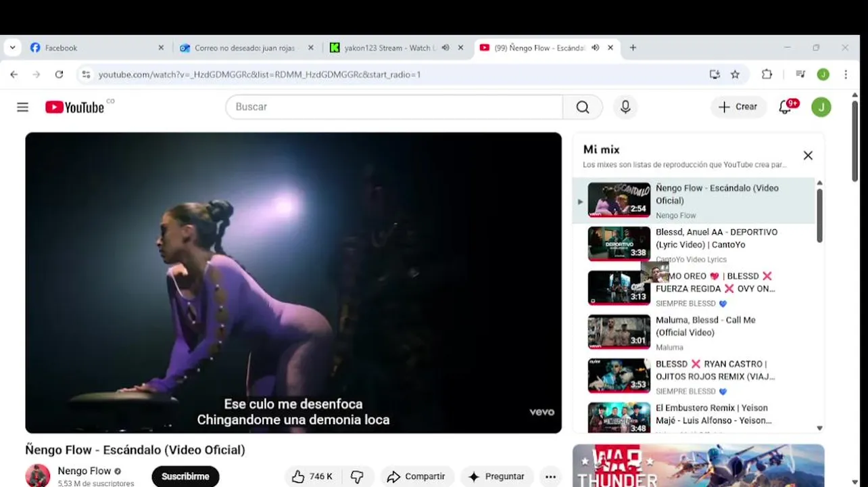Click the mix playlist scrollbar thumb
Image resolution: width=868 pixels, height=487 pixels.
(819, 215)
